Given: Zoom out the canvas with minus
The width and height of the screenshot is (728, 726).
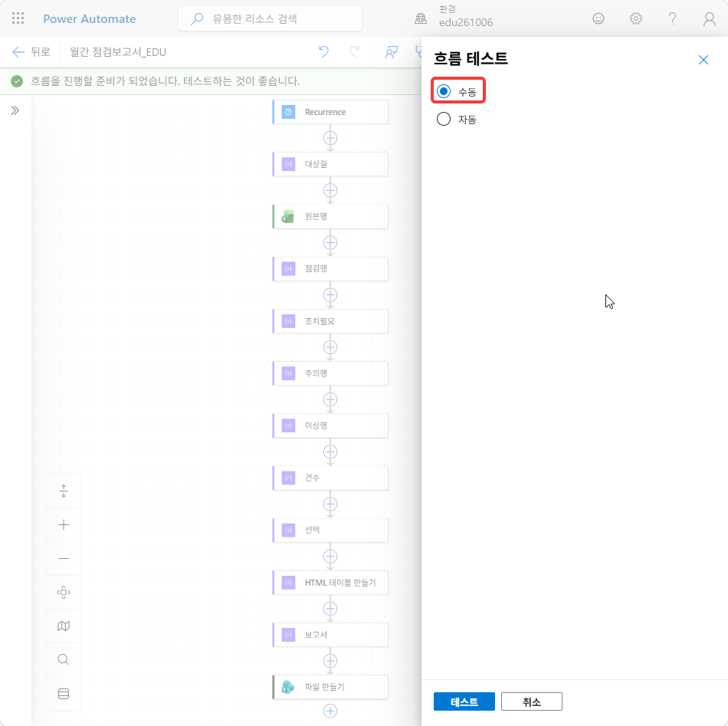Looking at the screenshot, I should (64, 558).
